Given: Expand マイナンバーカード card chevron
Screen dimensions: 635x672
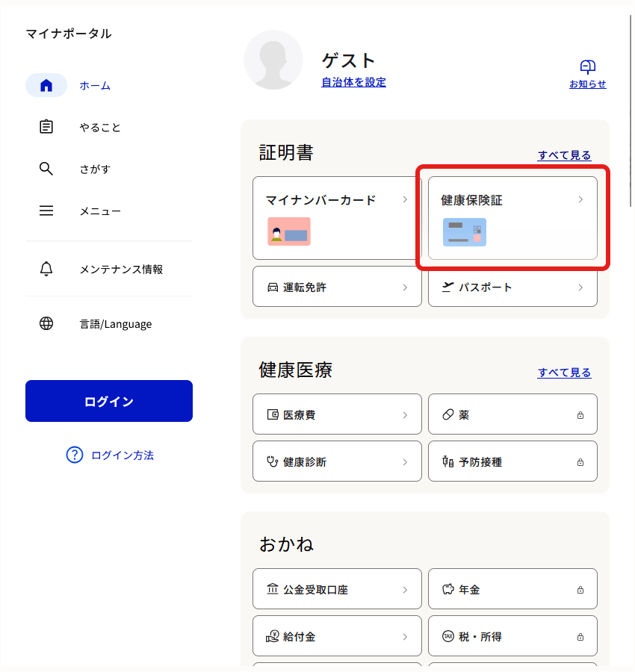Looking at the screenshot, I should pyautogui.click(x=405, y=199).
